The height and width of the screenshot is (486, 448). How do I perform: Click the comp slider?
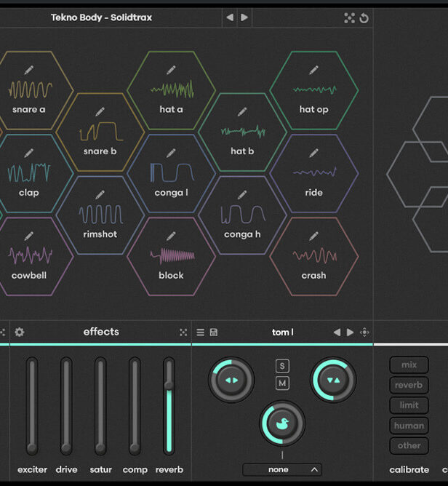135,406
